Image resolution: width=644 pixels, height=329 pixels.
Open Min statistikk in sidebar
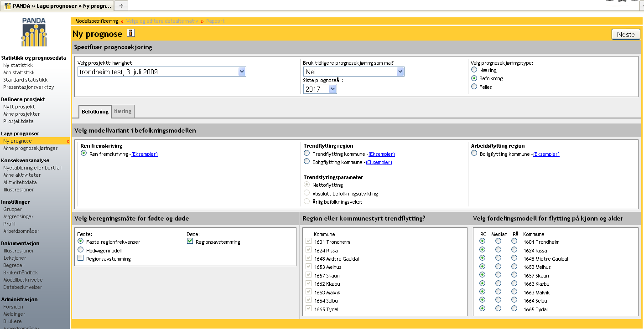click(x=19, y=72)
